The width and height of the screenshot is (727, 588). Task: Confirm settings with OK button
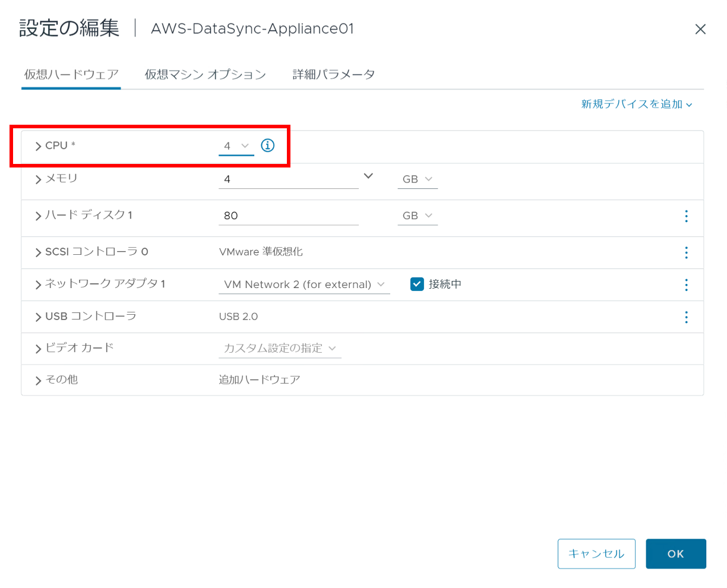click(676, 554)
